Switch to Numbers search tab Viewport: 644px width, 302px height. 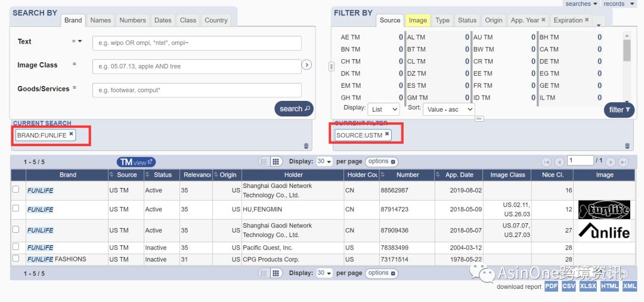(x=132, y=20)
